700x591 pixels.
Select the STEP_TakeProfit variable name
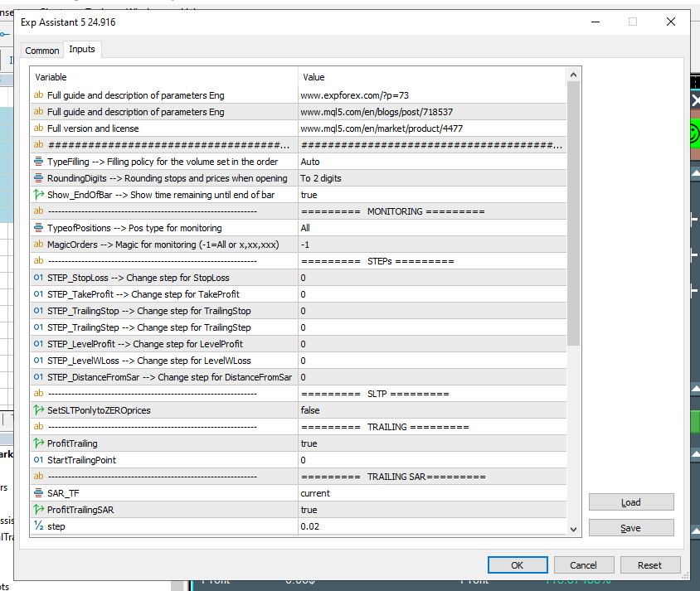(143, 294)
